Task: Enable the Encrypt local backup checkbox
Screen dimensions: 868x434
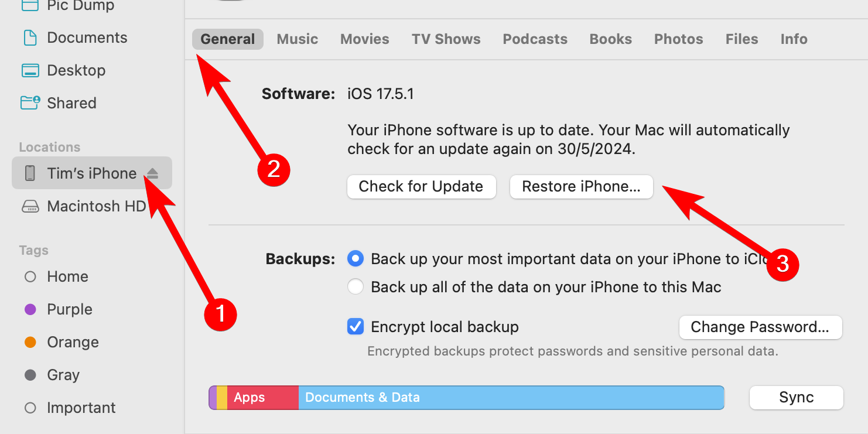Action: tap(356, 326)
